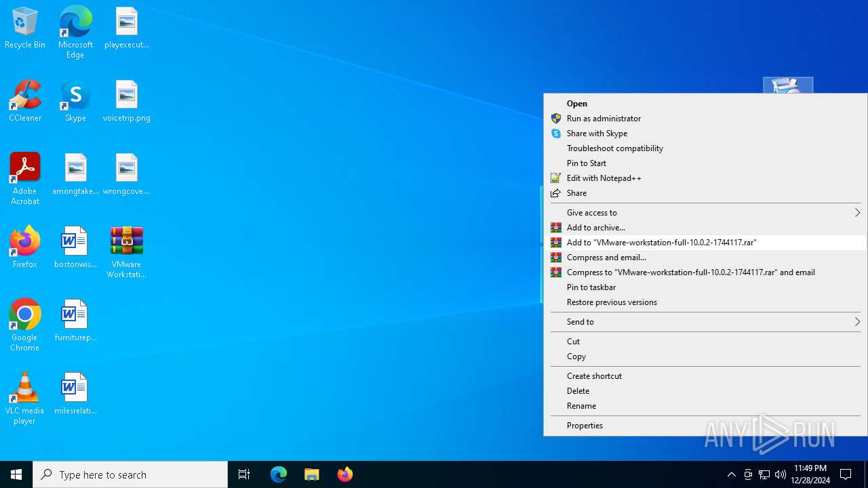868x488 pixels.
Task: Open the clock showing 11:49 PM
Action: (x=811, y=474)
